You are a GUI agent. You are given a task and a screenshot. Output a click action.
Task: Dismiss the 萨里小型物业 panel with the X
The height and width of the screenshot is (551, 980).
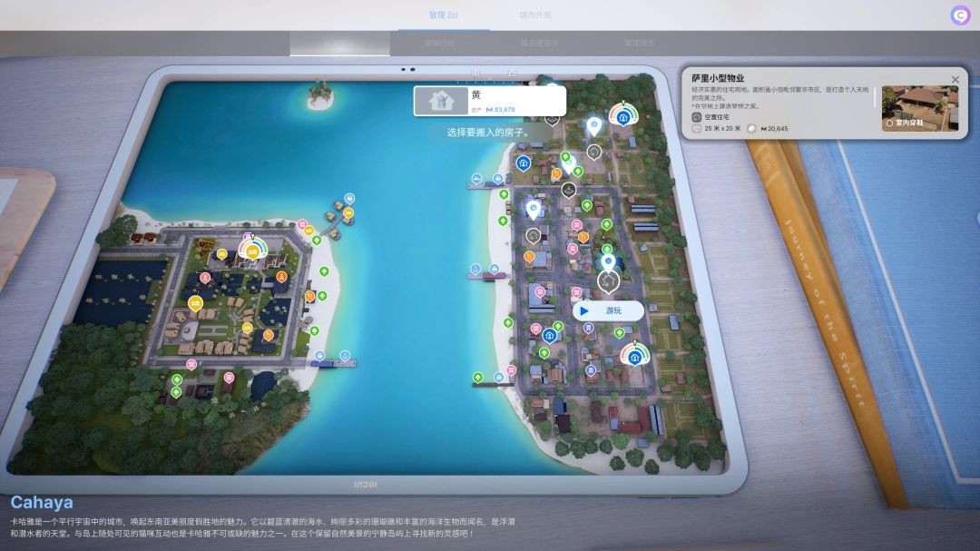955,79
